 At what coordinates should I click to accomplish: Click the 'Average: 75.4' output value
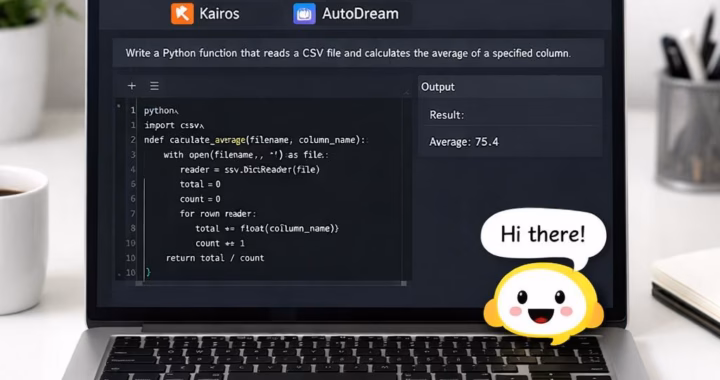click(464, 142)
